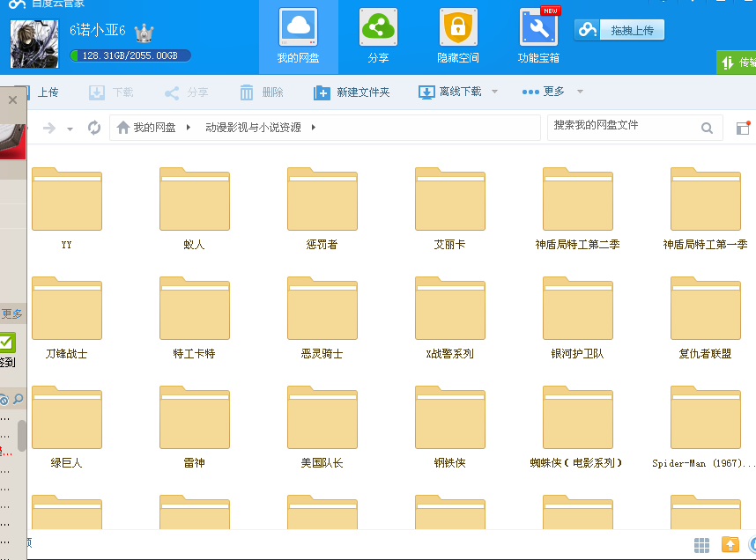756x560 pixels.
Task: Click the 动漫影视与小说资源 breadcrumb
Action: click(253, 127)
